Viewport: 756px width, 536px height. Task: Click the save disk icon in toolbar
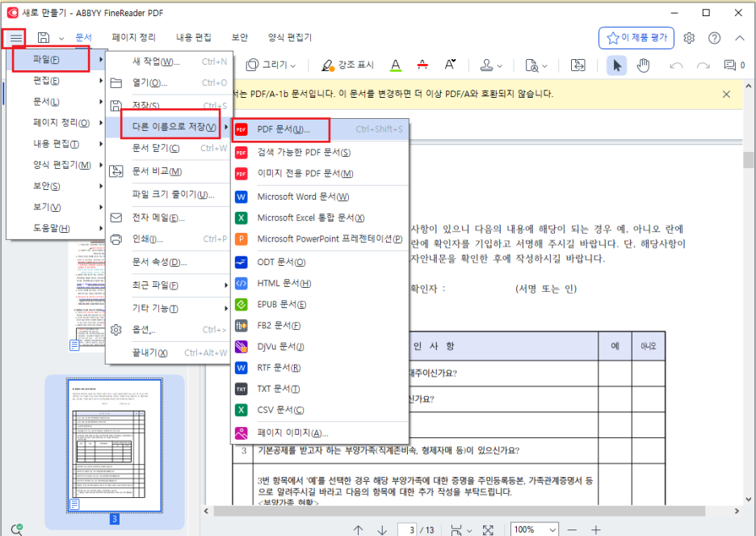click(44, 38)
